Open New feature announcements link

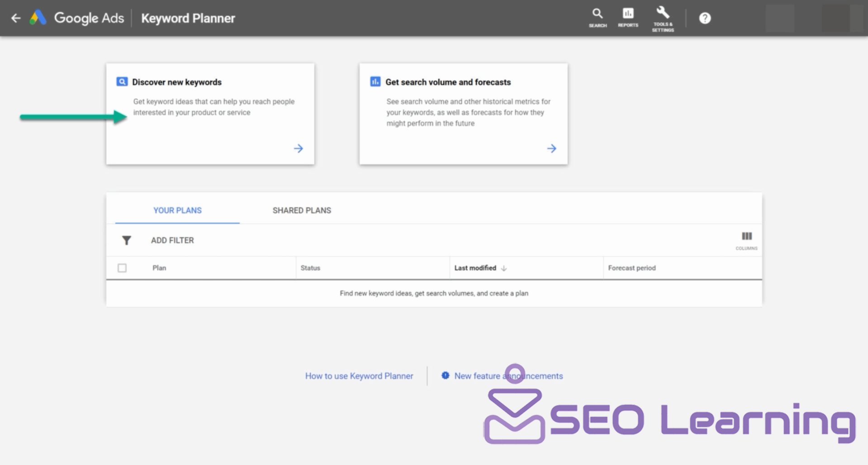point(508,376)
